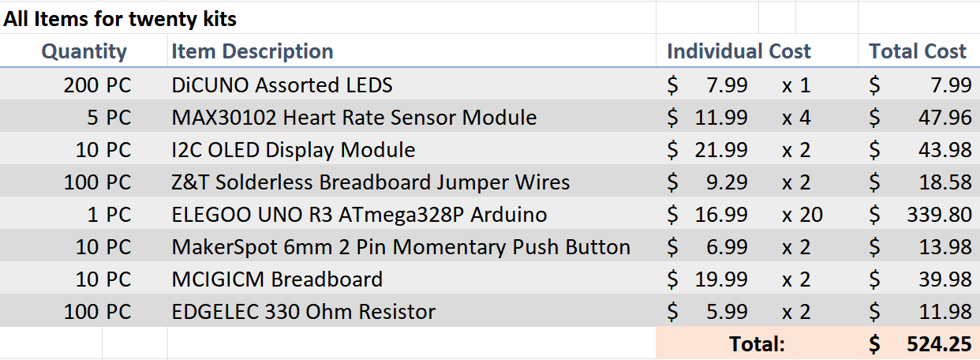
Task: Select the I2C OLED Display Module cell
Action: pos(294,150)
